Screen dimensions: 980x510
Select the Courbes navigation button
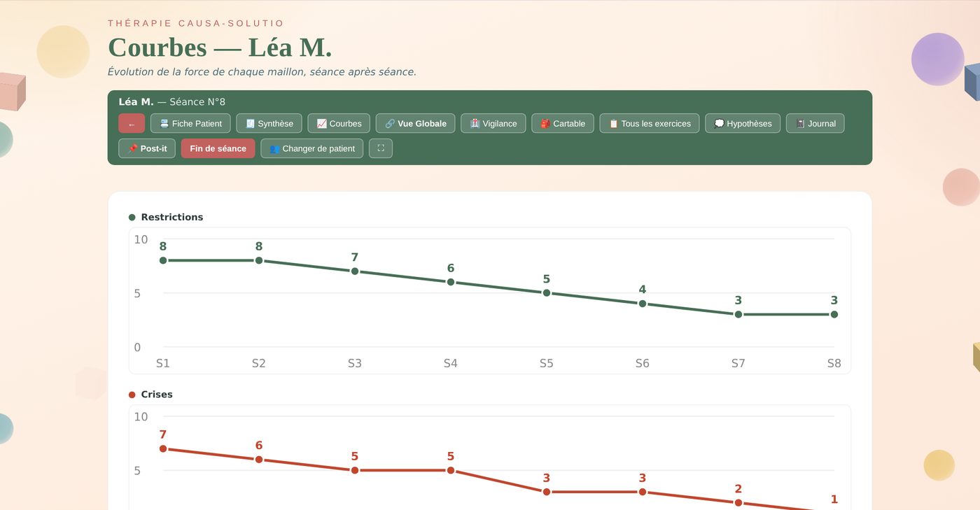tap(339, 123)
